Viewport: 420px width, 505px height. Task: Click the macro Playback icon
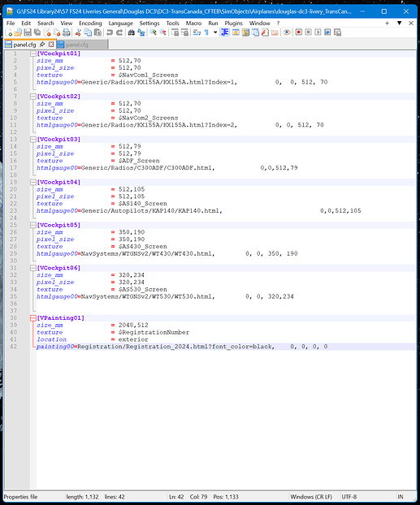click(x=318, y=32)
